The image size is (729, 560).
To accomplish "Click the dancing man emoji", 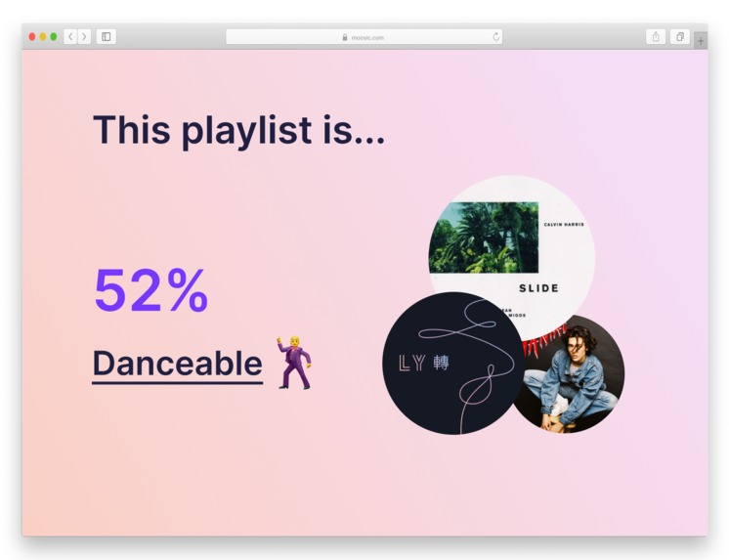I will click(x=294, y=363).
